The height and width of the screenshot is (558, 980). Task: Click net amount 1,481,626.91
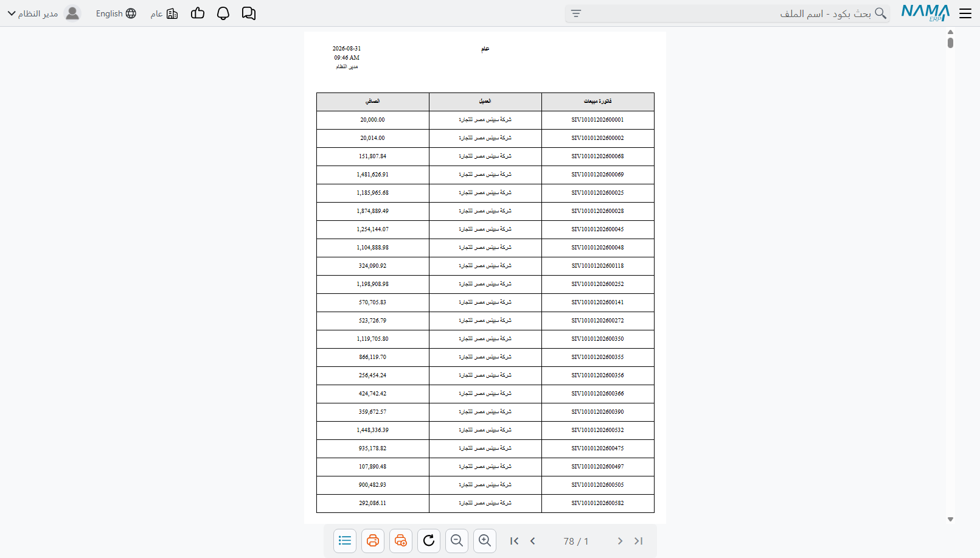(x=373, y=175)
